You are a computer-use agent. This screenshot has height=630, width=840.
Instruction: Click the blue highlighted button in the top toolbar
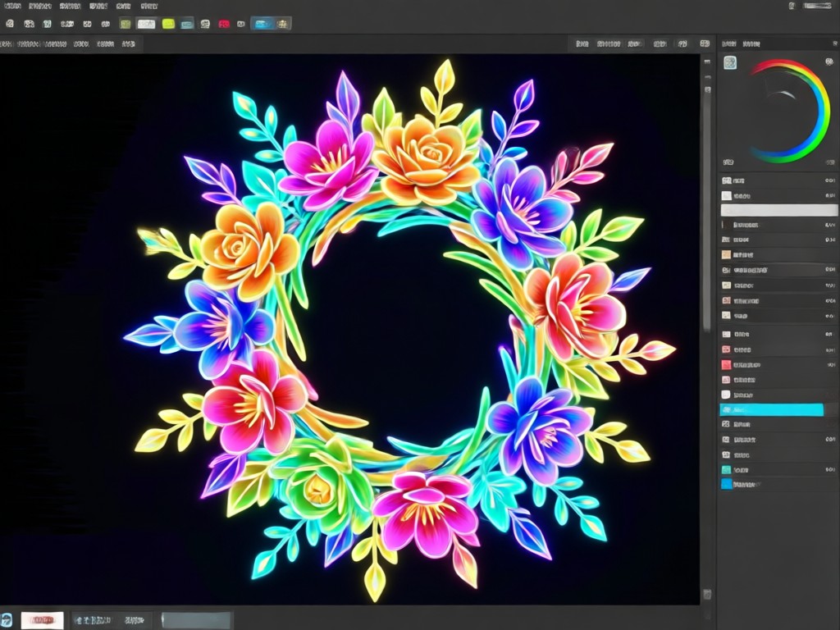point(262,24)
